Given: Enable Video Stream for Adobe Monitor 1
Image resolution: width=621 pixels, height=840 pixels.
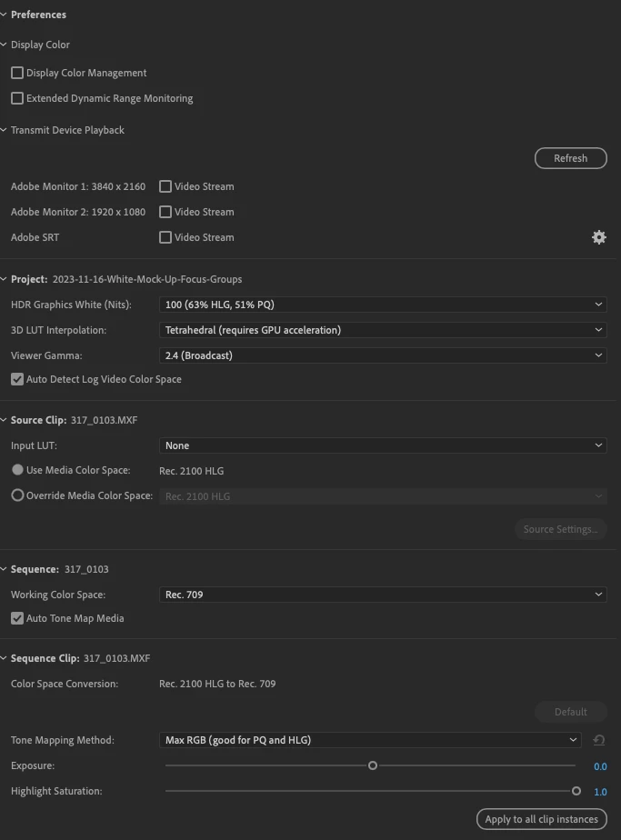Looking at the screenshot, I should (x=165, y=186).
